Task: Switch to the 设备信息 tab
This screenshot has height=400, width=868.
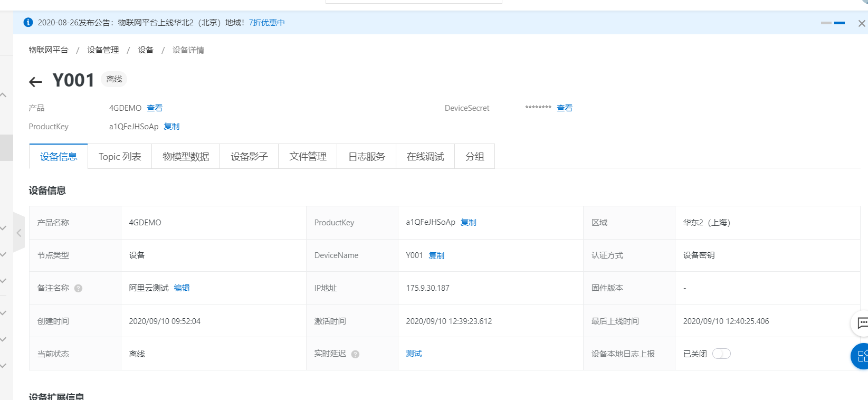Action: [59, 157]
